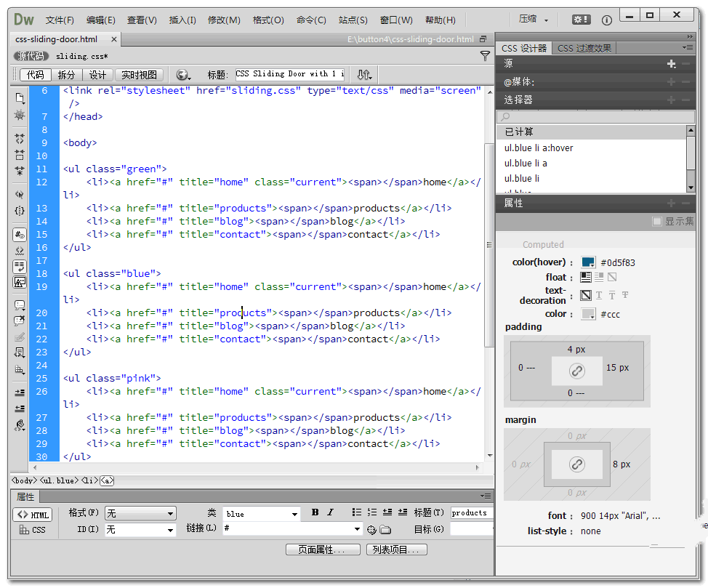
Task: Open the 类 class dropdown showing blue
Action: 261,513
